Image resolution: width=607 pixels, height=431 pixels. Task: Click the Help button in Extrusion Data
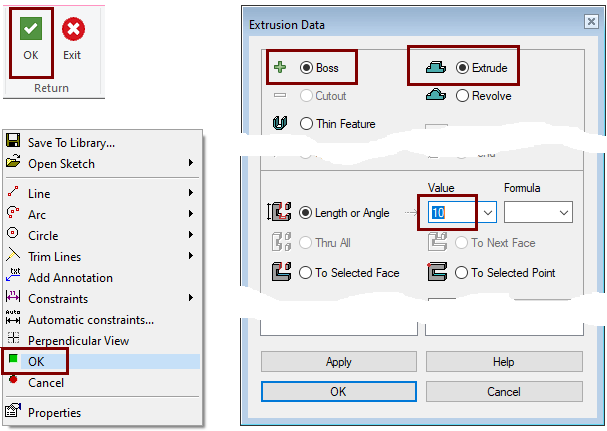pos(503,361)
